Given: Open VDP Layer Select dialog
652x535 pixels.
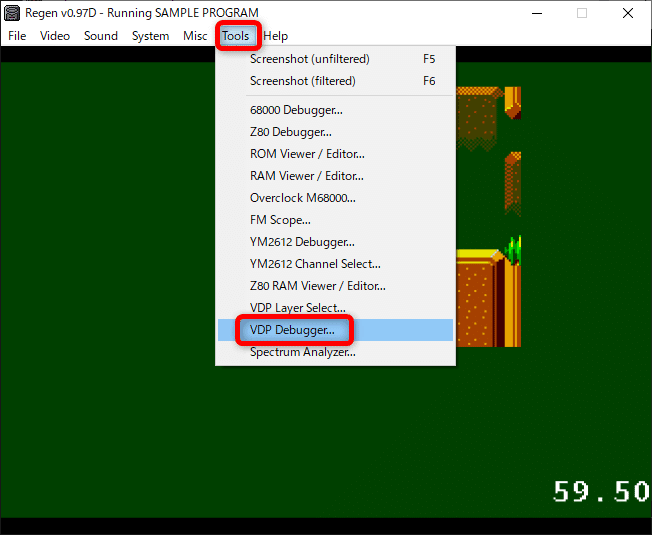Looking at the screenshot, I should point(335,308).
